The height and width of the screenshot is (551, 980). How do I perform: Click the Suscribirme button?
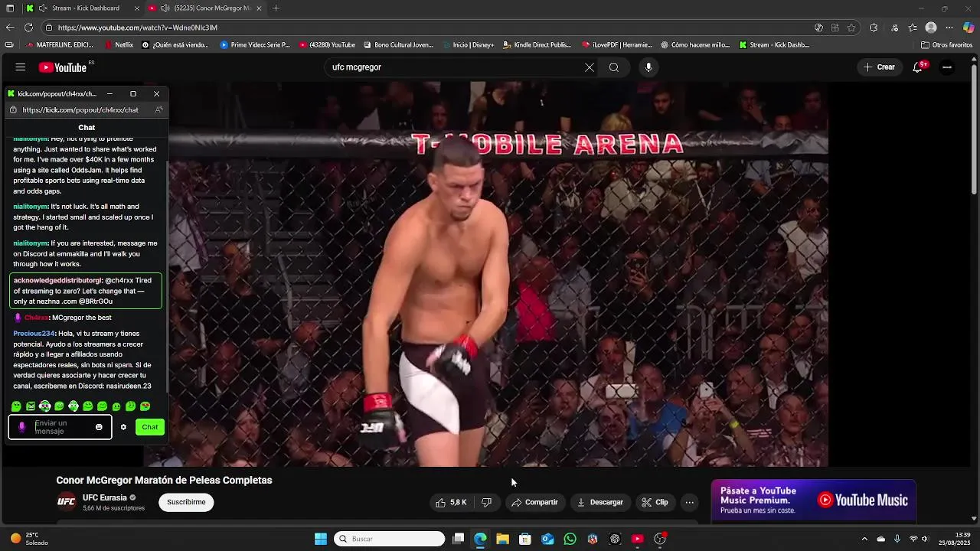click(186, 502)
